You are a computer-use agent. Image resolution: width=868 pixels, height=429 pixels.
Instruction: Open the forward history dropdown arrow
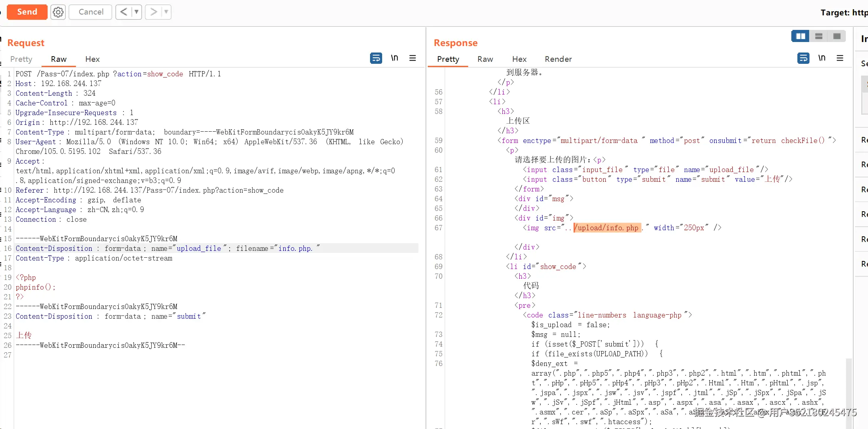click(166, 12)
